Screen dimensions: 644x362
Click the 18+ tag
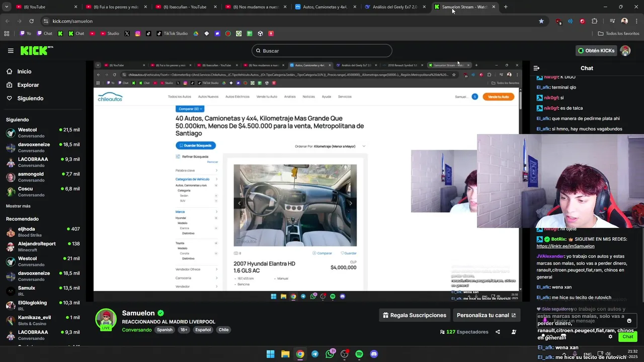184,330
